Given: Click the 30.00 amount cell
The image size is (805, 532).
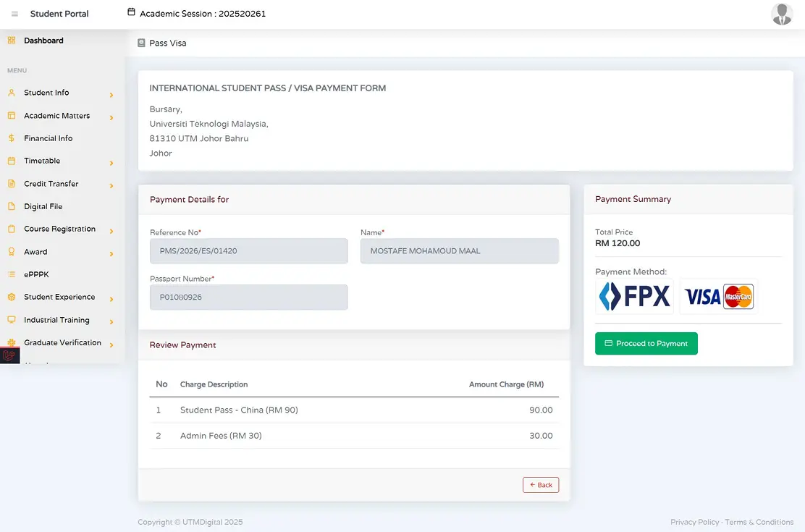Looking at the screenshot, I should (x=541, y=436).
